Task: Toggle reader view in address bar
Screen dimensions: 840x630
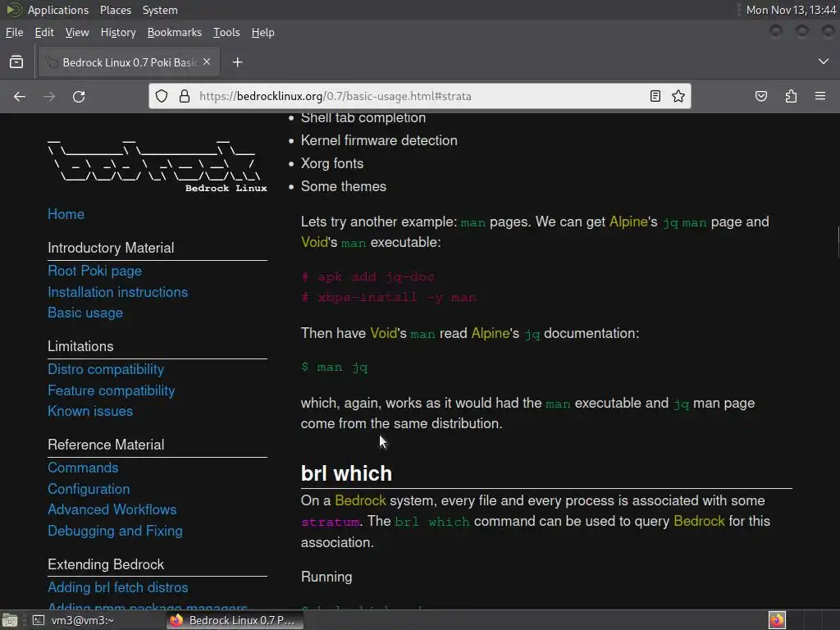Action: [x=655, y=96]
